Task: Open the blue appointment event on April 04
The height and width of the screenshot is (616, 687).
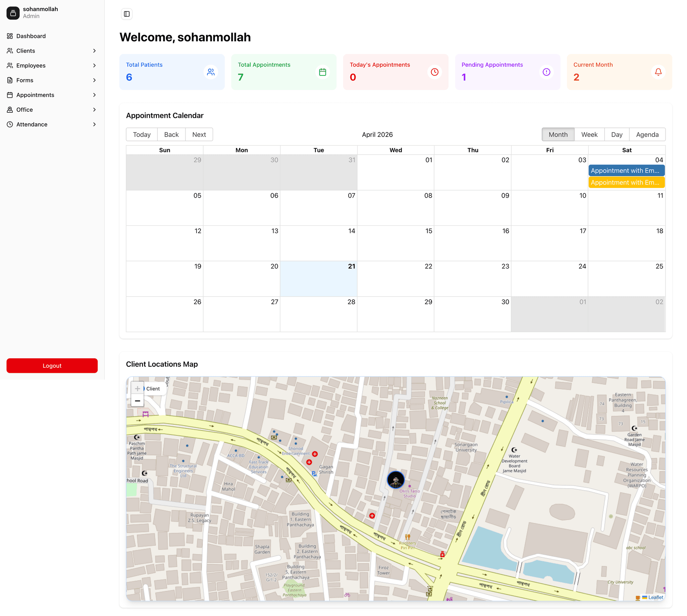Action: [x=626, y=170]
